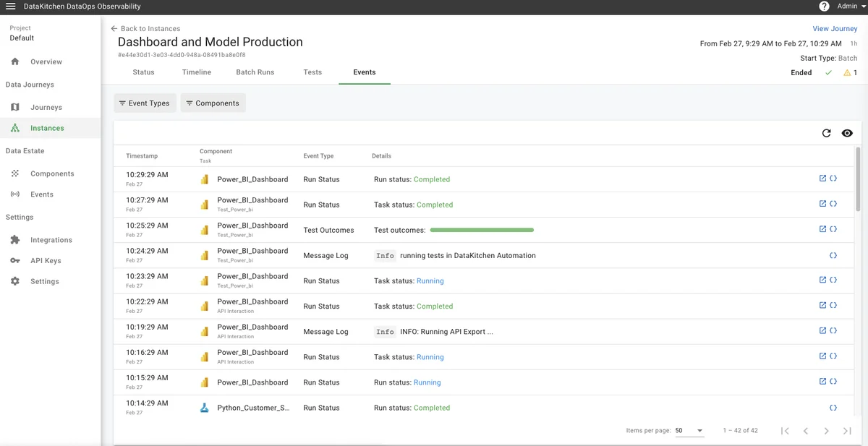The image size is (868, 446).
Task: Switch to the Timeline tab
Action: point(197,72)
